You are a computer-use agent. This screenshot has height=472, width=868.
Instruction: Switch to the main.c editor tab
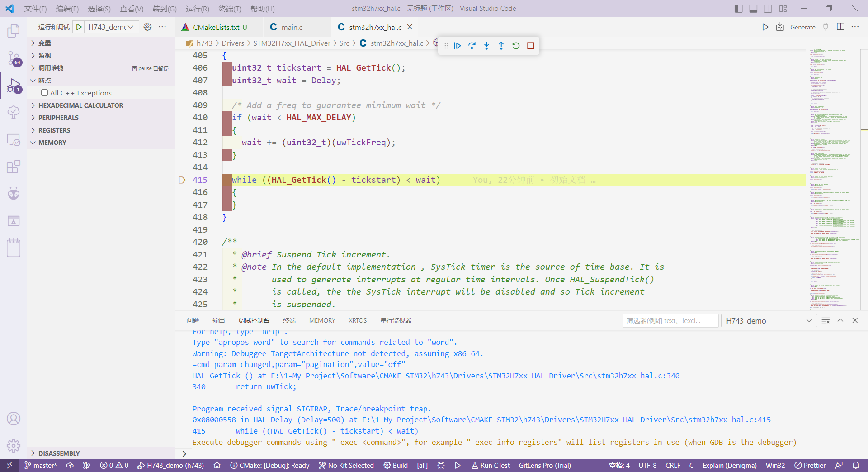pos(292,27)
